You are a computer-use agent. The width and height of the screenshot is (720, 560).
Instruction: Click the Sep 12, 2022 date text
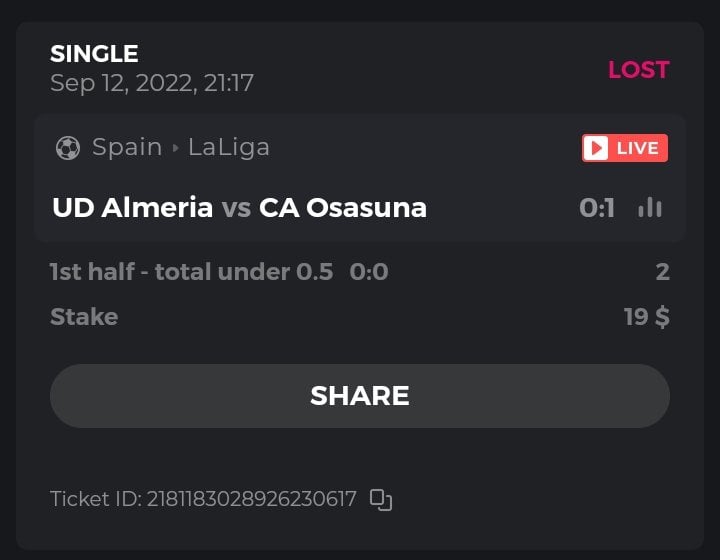coord(152,83)
